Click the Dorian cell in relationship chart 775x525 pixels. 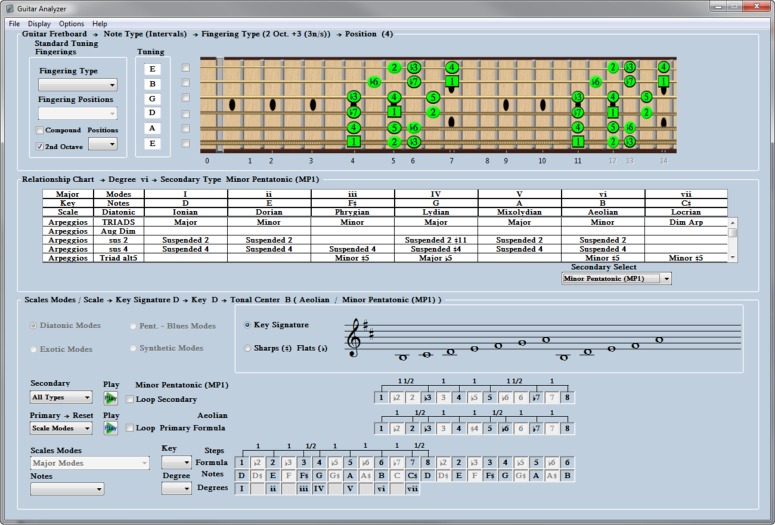click(269, 212)
